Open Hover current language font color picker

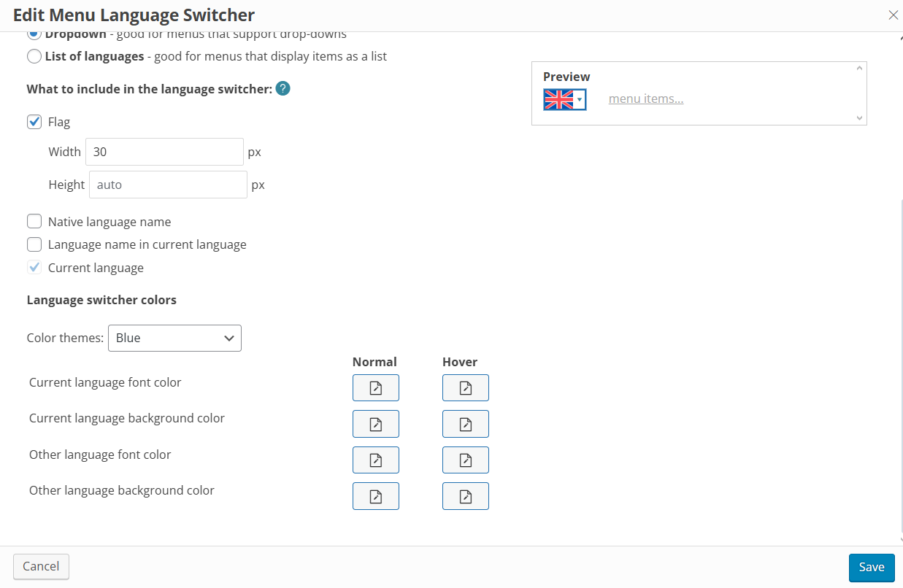(x=466, y=388)
